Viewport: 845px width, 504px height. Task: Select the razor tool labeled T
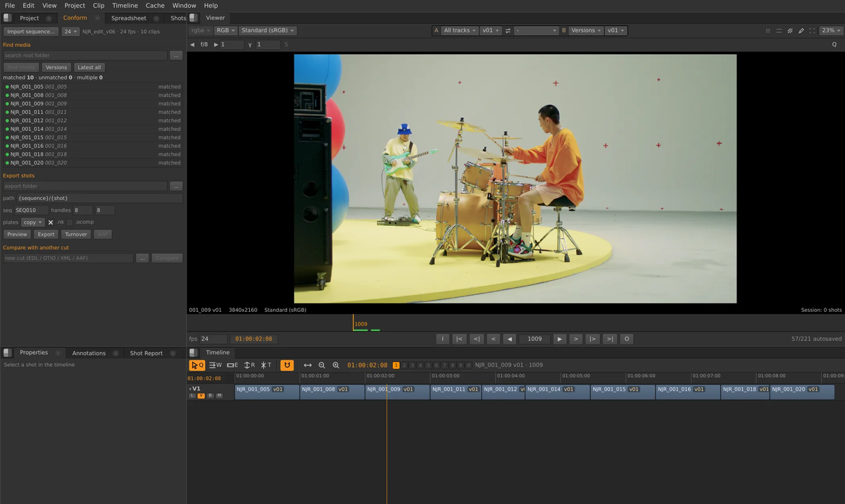tap(266, 365)
